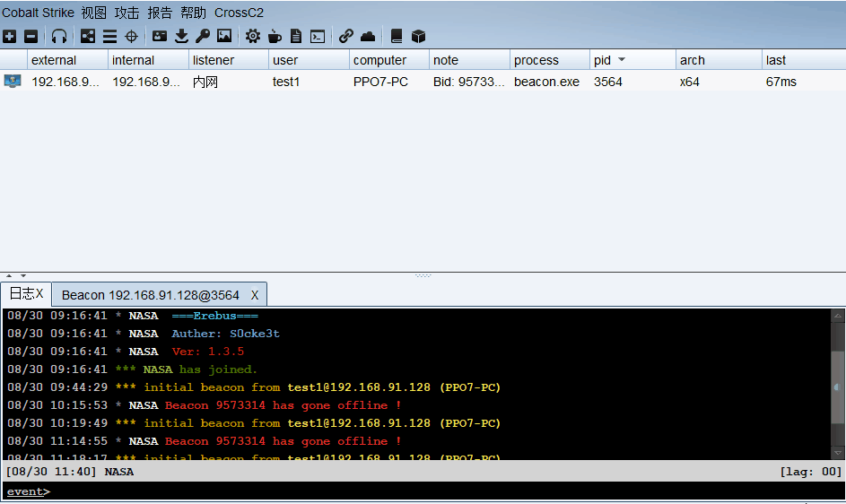The height and width of the screenshot is (504, 846).
Task: Open downloaded files via download arrow icon
Action: point(181,36)
